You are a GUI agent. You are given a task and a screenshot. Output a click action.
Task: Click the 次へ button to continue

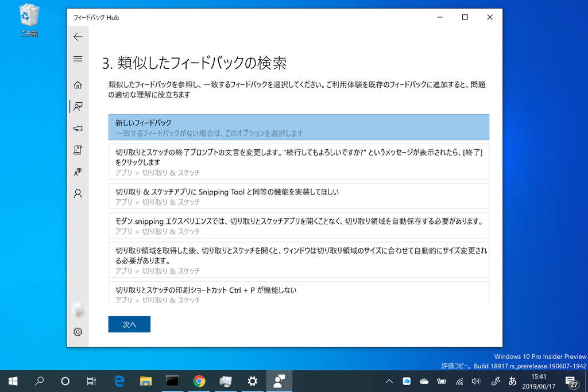click(129, 324)
